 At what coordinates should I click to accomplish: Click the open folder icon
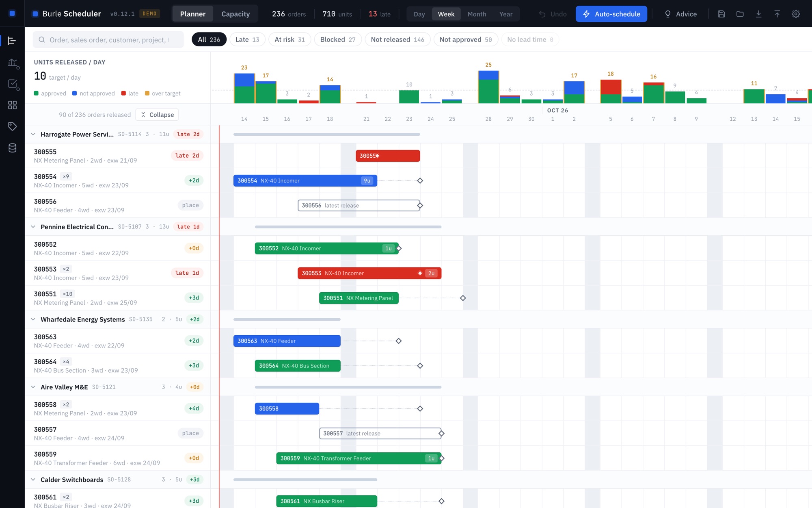pos(740,14)
